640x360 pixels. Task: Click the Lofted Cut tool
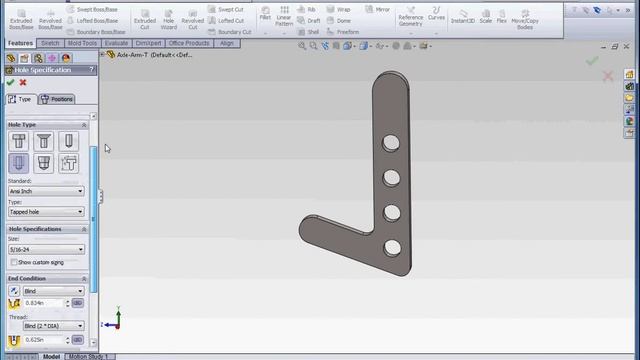click(227, 20)
